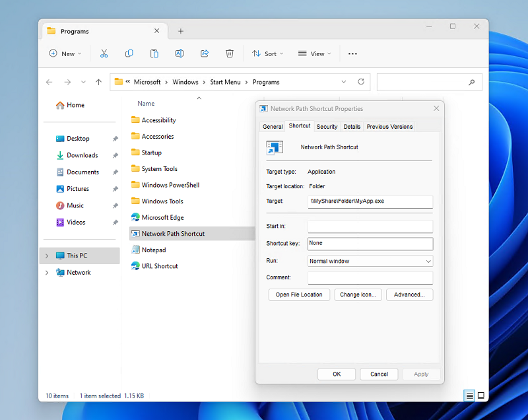528x420 pixels.
Task: Click the Cut icon on the toolbar
Action: (104, 53)
